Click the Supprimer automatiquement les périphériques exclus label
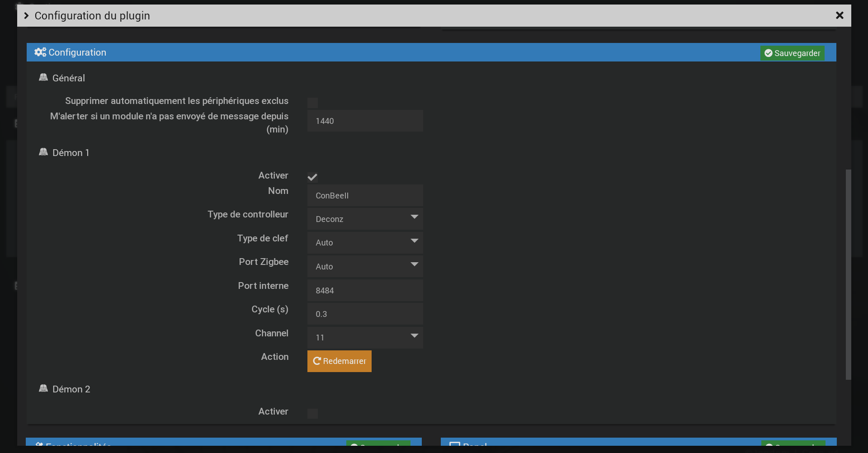The height and width of the screenshot is (453, 868). [177, 101]
